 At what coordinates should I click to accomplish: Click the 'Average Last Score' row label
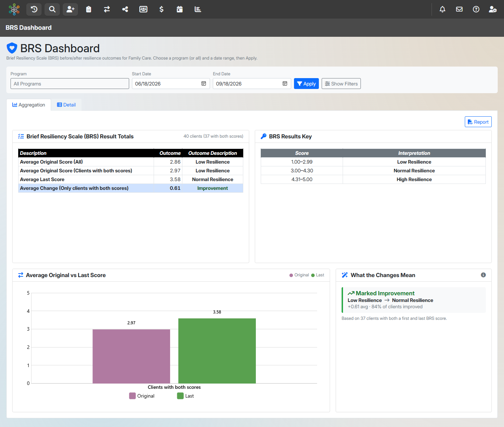[42, 179]
